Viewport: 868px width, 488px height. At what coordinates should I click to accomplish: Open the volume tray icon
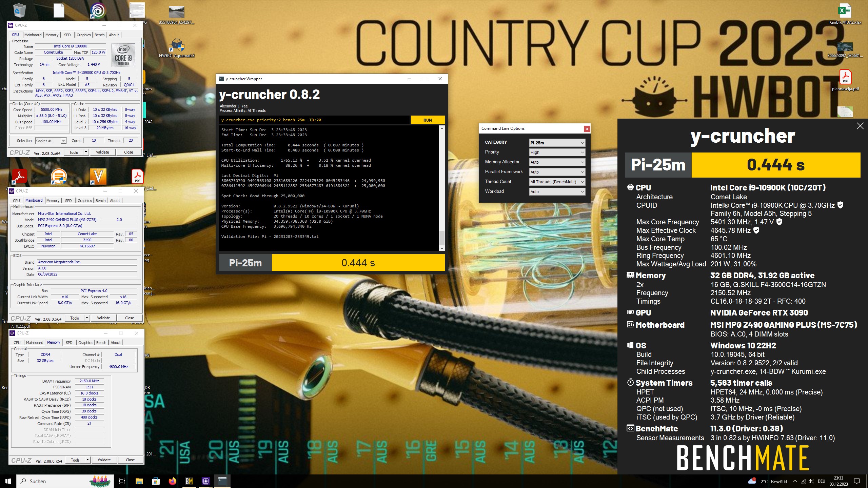(811, 481)
